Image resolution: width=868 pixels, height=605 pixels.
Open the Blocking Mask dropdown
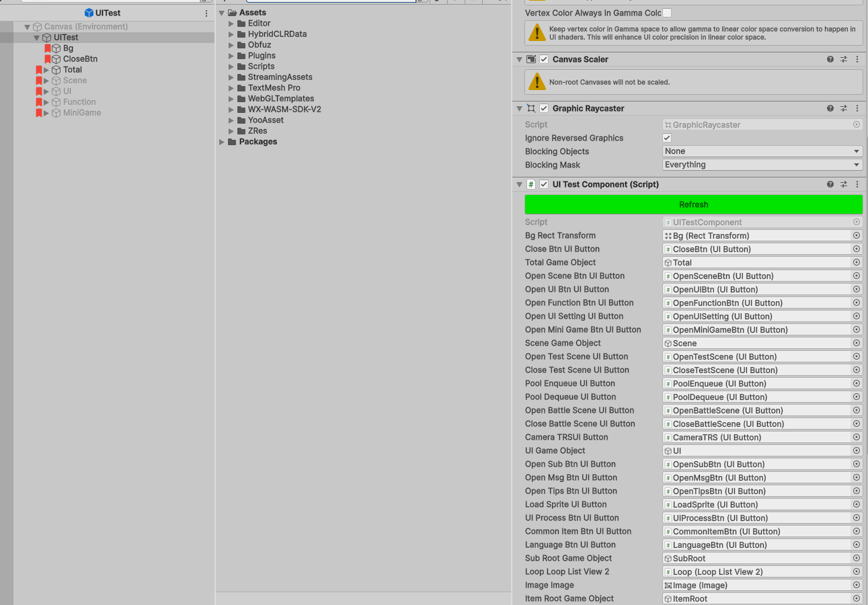coord(762,165)
